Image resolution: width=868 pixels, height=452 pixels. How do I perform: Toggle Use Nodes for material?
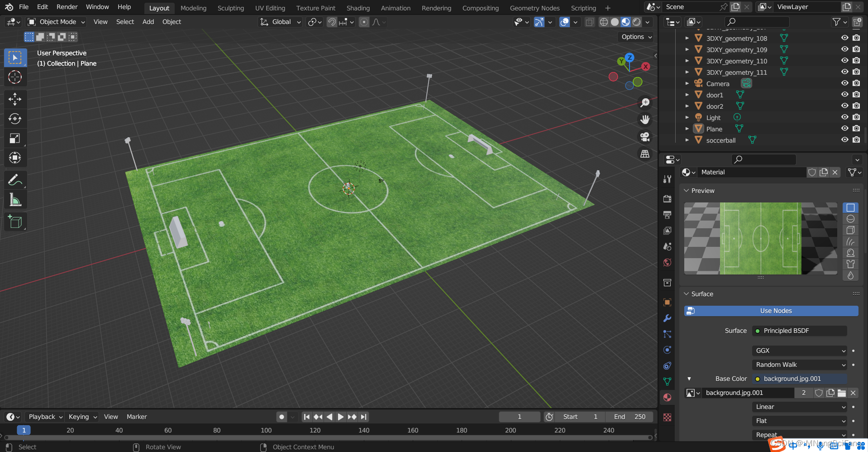(x=771, y=311)
